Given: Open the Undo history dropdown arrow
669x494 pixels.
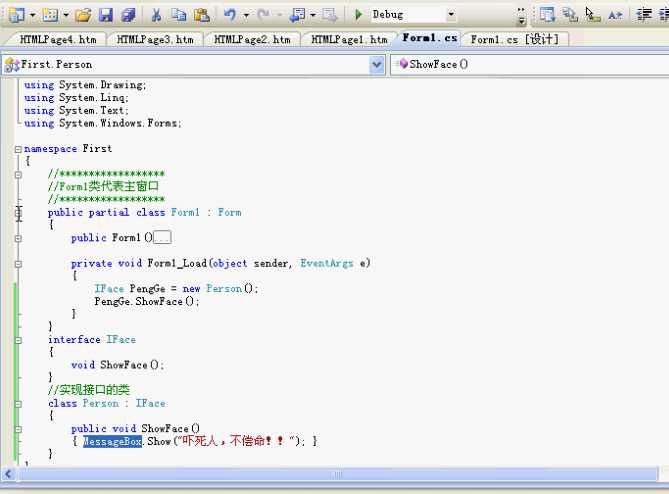Looking at the screenshot, I should pyautogui.click(x=246, y=15).
